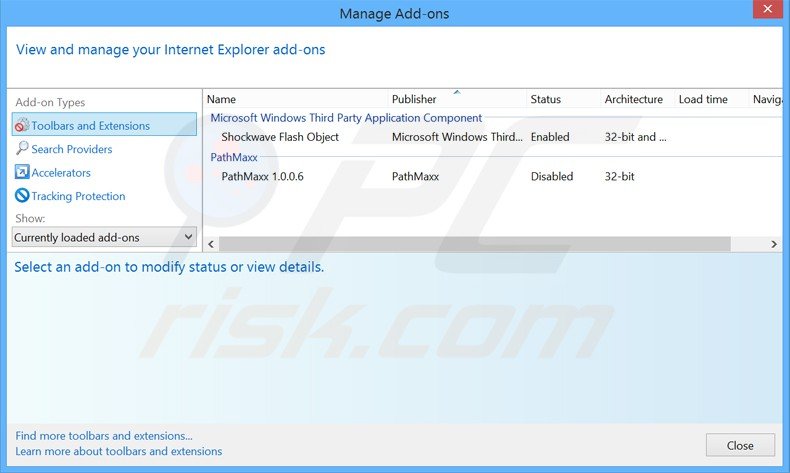Image resolution: width=790 pixels, height=473 pixels.
Task: Switch to Tracking Protection list
Action: 78,196
